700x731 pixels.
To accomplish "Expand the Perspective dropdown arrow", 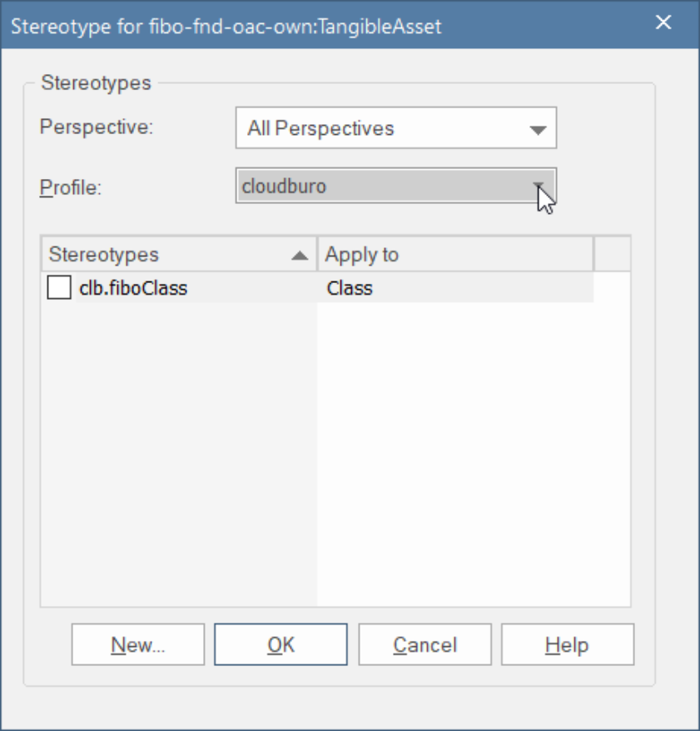I will [538, 130].
